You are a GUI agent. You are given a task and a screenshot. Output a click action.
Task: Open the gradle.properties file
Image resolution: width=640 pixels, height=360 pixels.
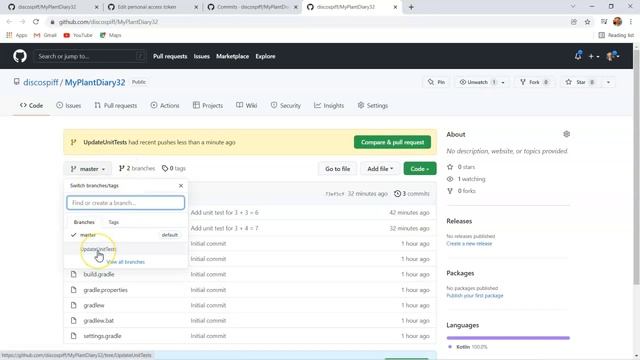coord(106,290)
